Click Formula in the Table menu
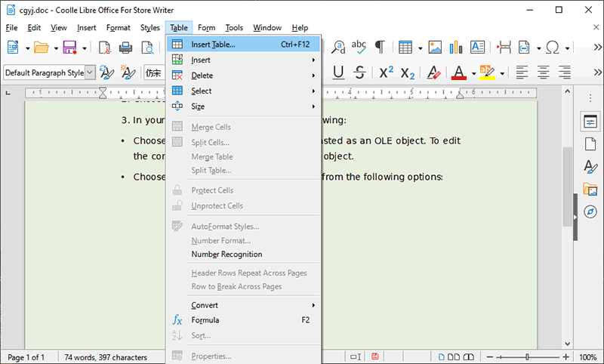The width and height of the screenshot is (604, 364). [x=205, y=320]
